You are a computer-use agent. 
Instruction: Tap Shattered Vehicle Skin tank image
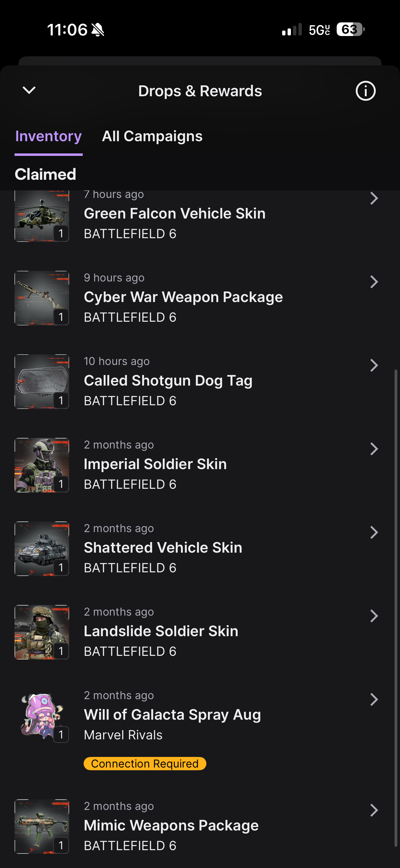pos(42,549)
